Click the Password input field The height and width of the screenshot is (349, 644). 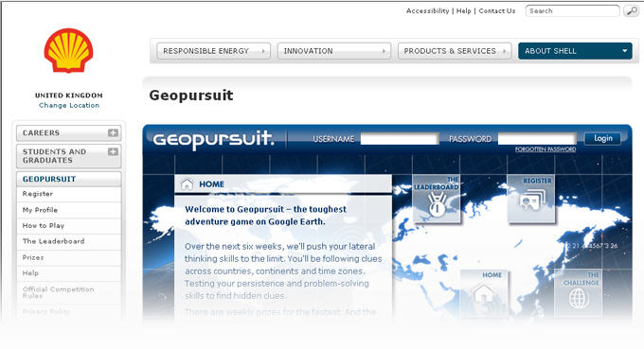(537, 139)
